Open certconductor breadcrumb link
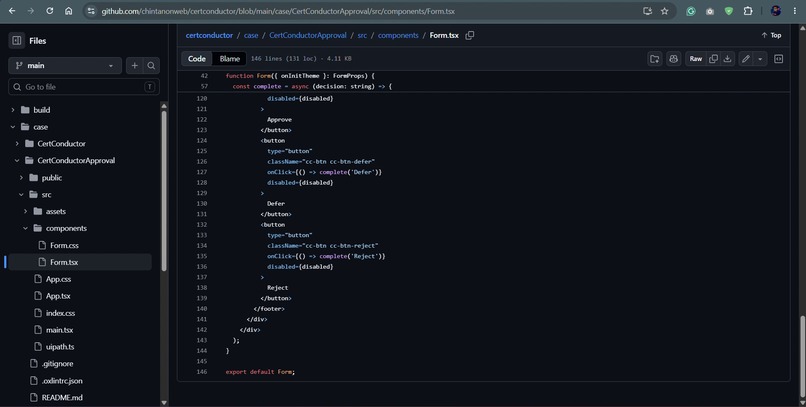The image size is (806, 407). pyautogui.click(x=209, y=35)
